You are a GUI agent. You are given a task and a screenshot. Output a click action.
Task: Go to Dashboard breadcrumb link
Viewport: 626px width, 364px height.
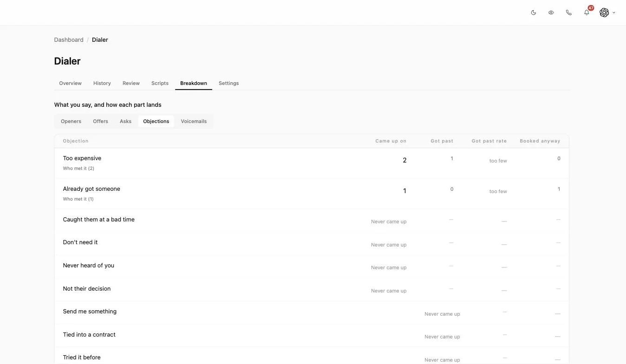(69, 40)
